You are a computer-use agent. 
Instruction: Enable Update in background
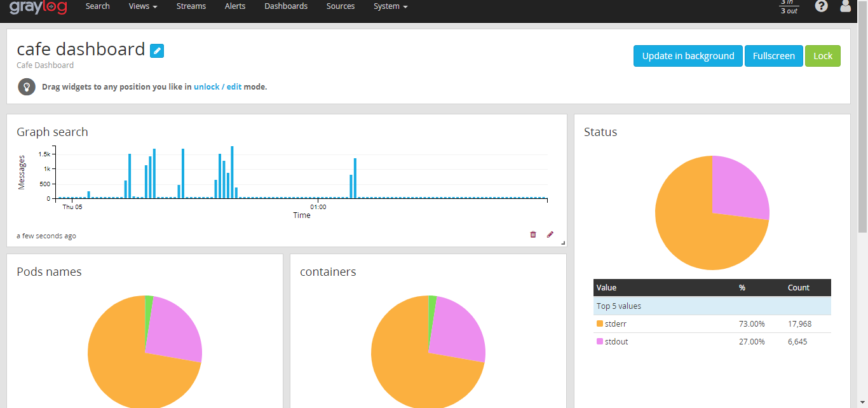(688, 56)
